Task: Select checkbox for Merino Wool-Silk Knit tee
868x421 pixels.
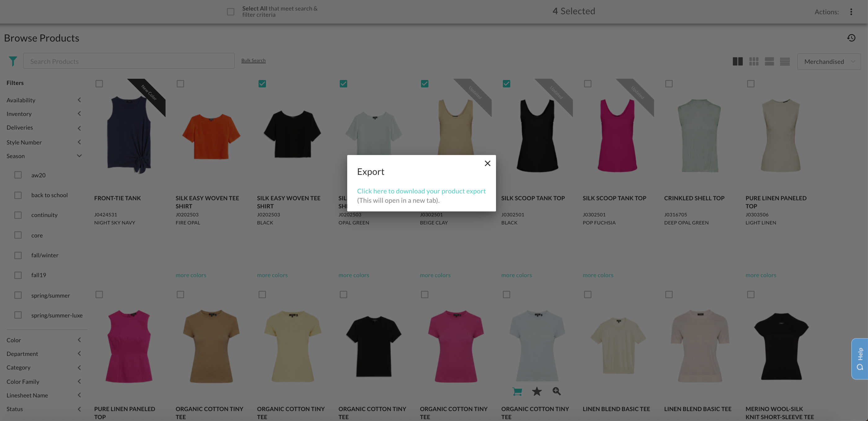Action: (751, 295)
